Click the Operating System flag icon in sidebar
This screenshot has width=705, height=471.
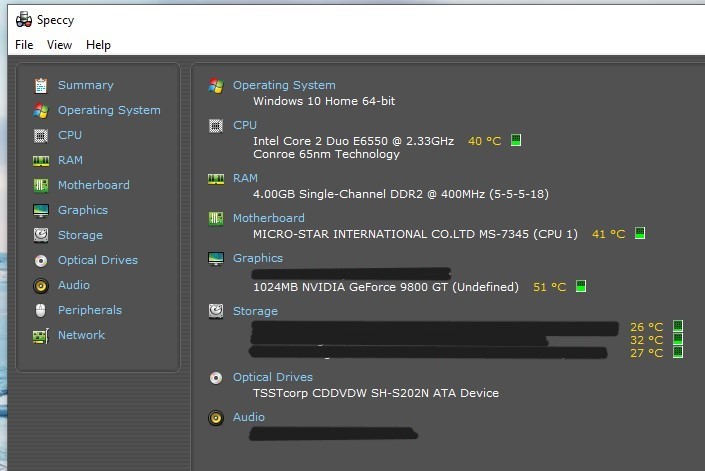(x=41, y=111)
